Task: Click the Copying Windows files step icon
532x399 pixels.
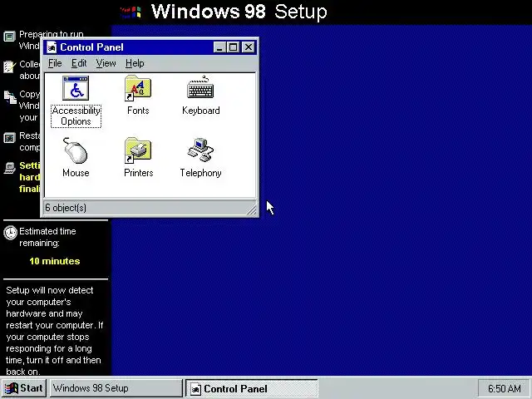Action: pos(10,97)
